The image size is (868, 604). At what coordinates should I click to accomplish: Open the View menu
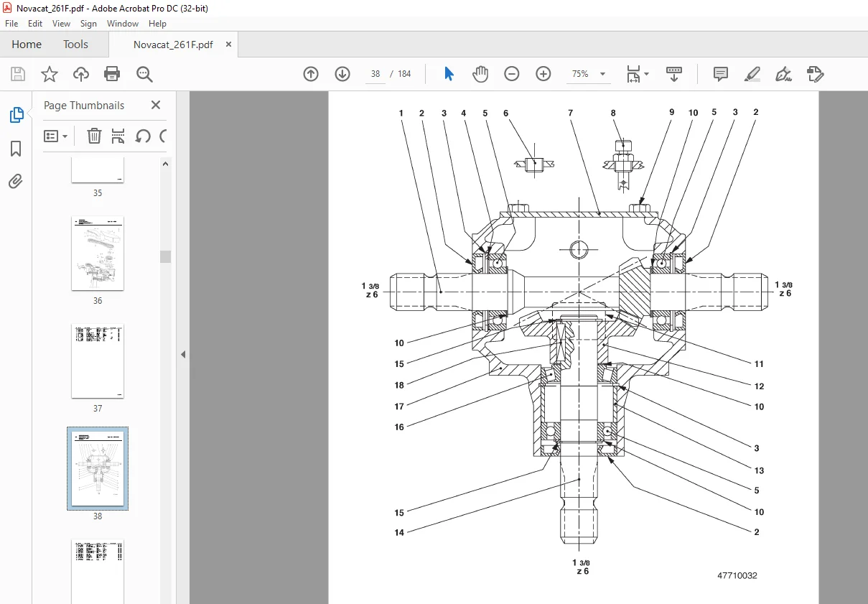(61, 24)
